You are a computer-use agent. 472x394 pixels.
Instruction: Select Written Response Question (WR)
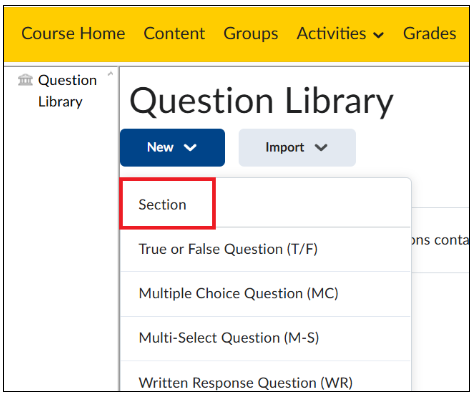click(x=265, y=380)
